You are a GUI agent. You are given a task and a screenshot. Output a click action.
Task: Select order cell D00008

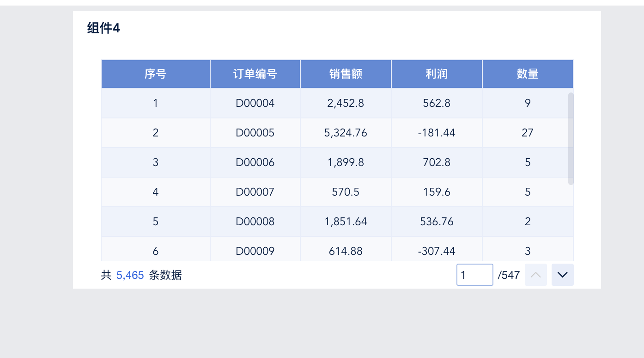tap(255, 222)
